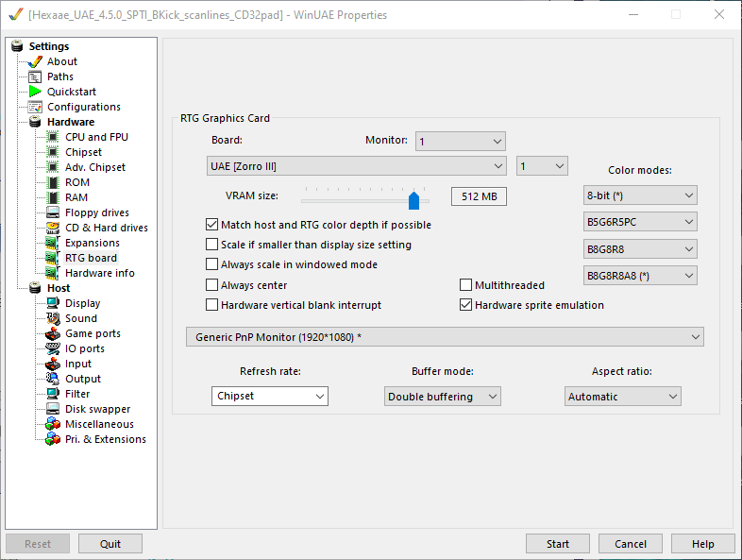
Task: Click the Output icon
Action: (x=53, y=379)
